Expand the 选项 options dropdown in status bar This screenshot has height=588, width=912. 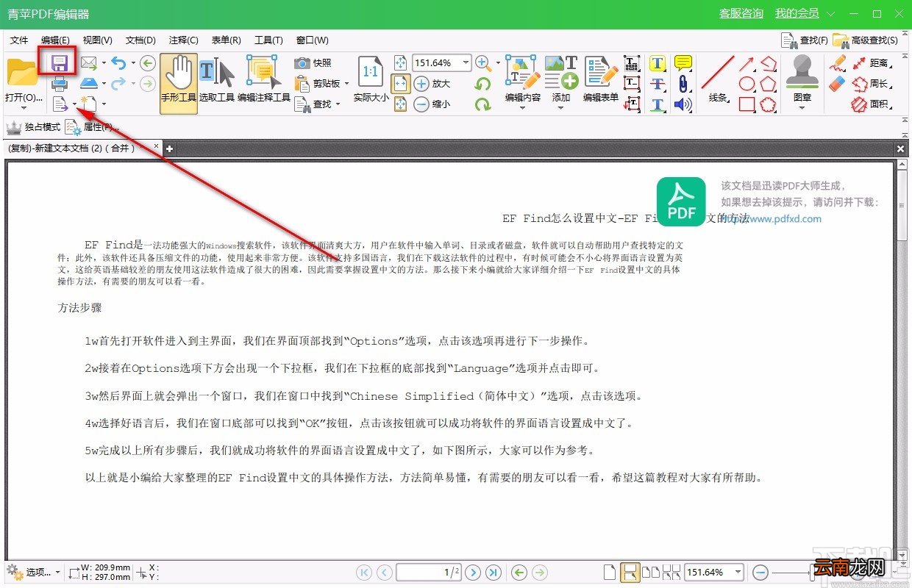[x=57, y=572]
